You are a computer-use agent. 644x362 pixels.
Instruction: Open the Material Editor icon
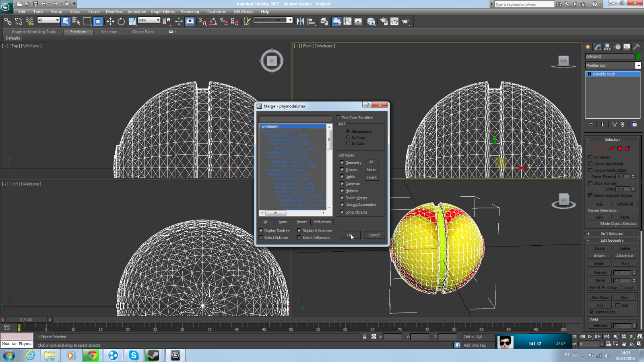(x=371, y=21)
